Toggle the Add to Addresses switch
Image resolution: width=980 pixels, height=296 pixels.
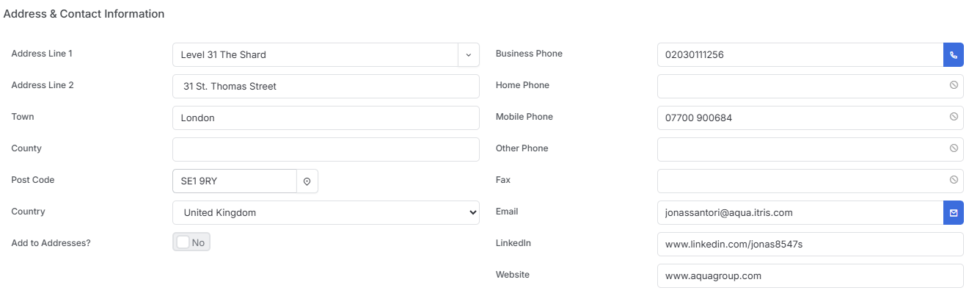tap(191, 242)
